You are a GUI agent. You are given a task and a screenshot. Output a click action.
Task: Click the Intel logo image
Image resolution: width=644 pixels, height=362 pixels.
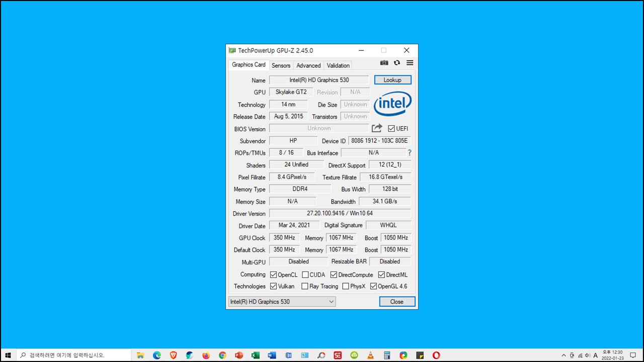392,104
